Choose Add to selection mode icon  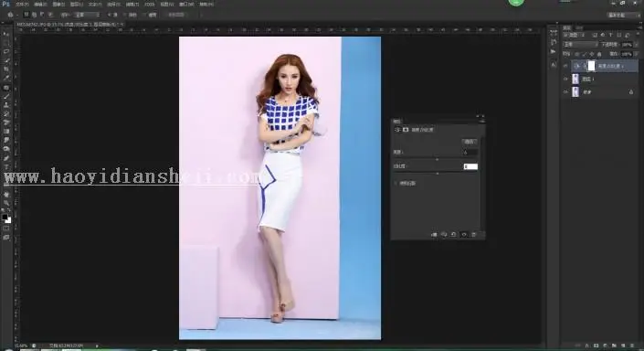point(34,15)
